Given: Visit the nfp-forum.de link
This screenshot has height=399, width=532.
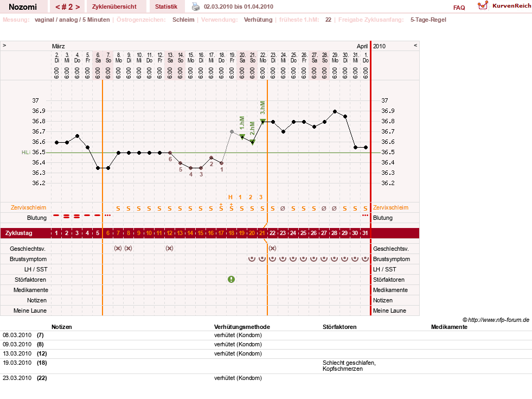Looking at the screenshot, I should [x=496, y=320].
